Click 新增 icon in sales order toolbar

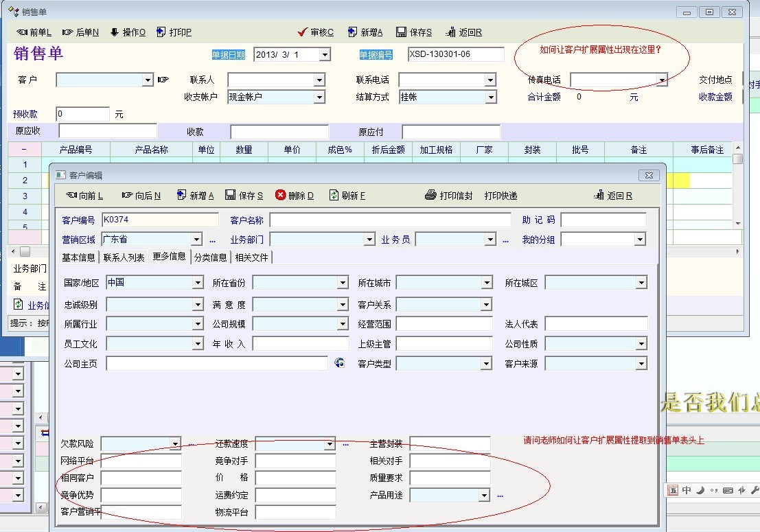click(x=353, y=32)
